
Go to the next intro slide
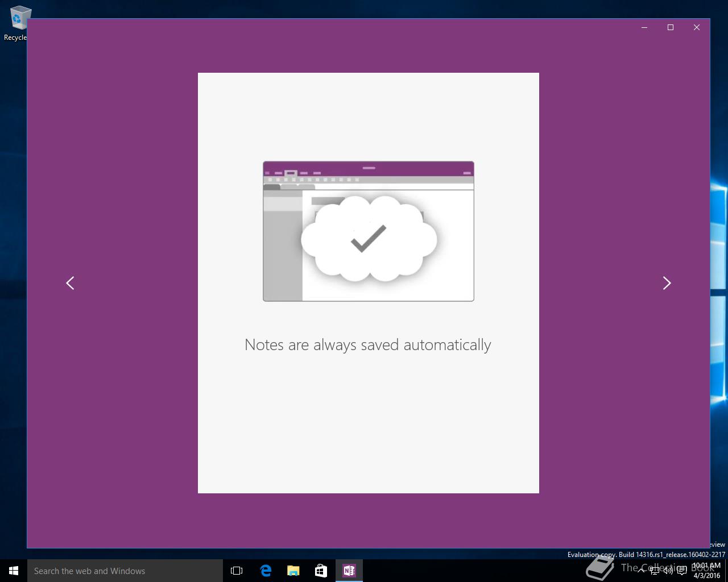pyautogui.click(x=667, y=283)
